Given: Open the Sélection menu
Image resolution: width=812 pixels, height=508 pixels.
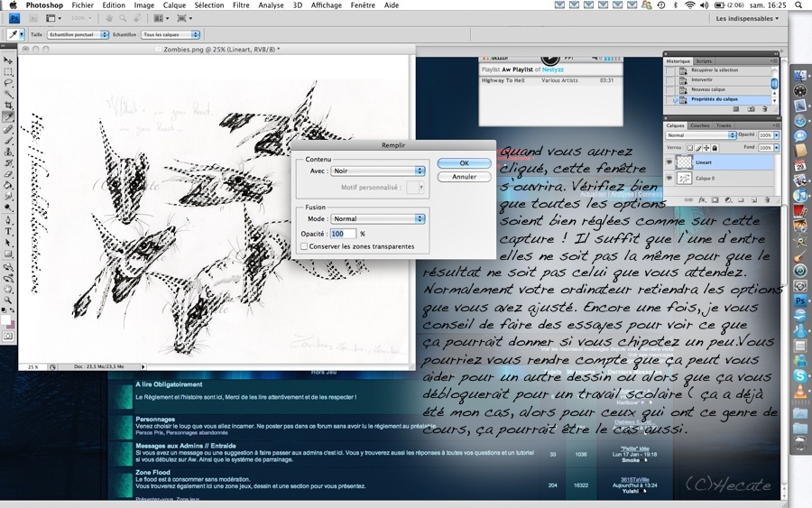Looking at the screenshot, I should tap(209, 5).
